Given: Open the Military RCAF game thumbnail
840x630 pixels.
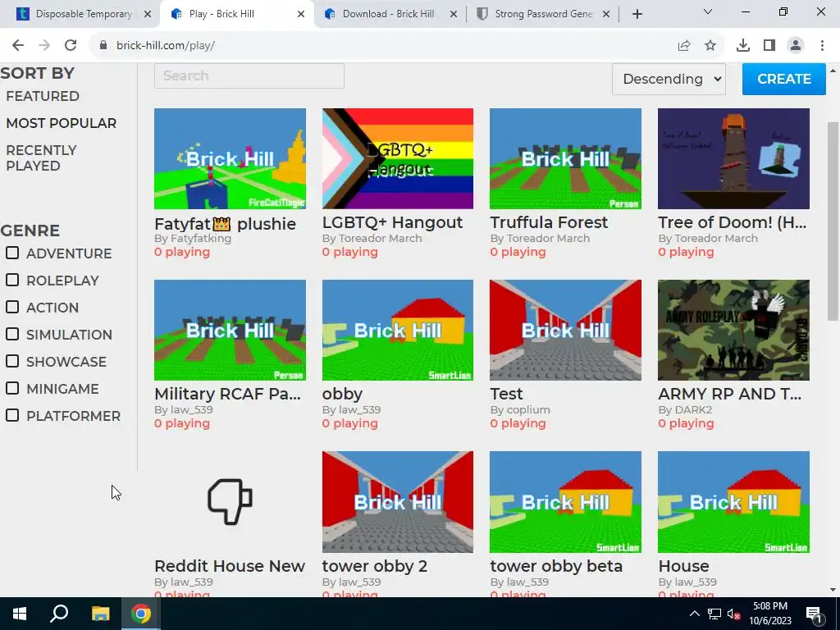Looking at the screenshot, I should click(230, 330).
